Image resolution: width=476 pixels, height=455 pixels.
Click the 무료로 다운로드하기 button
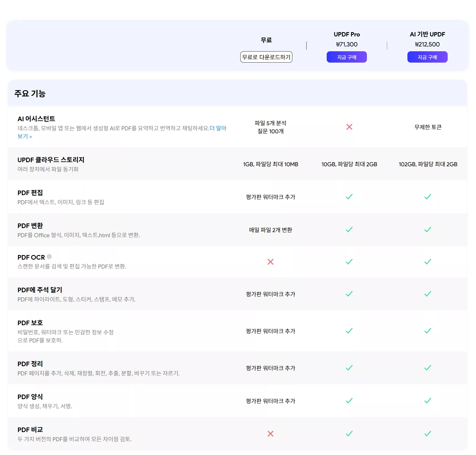pyautogui.click(x=266, y=57)
